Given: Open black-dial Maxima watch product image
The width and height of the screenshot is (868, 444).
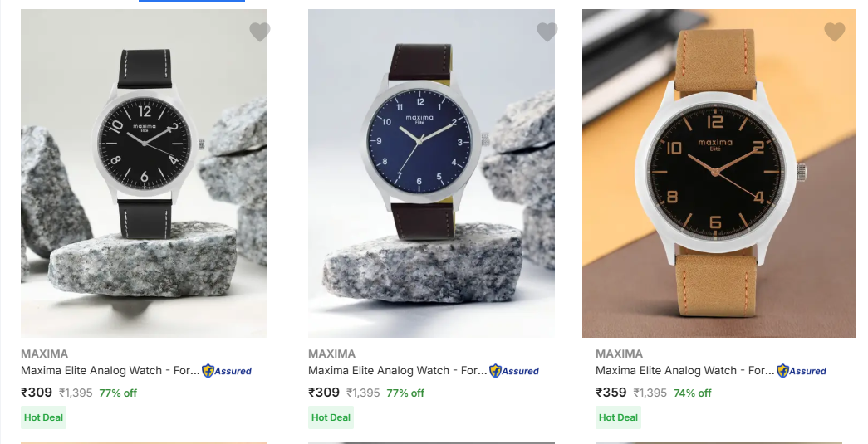Looking at the screenshot, I should point(144,173).
